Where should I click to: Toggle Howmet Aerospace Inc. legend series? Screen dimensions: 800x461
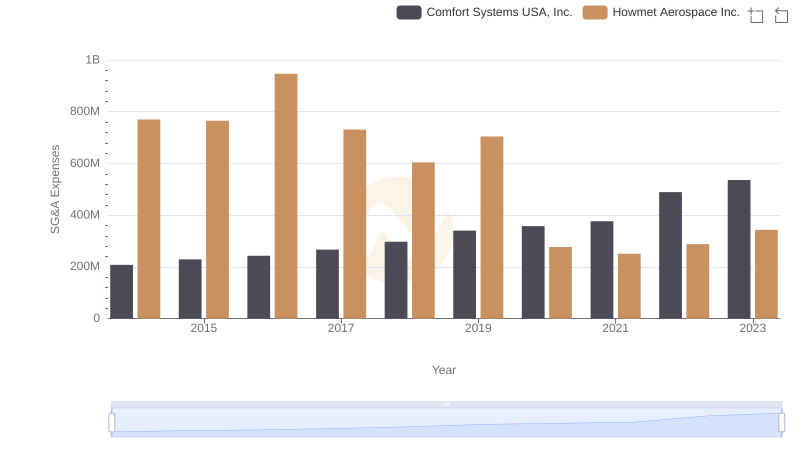tap(661, 12)
